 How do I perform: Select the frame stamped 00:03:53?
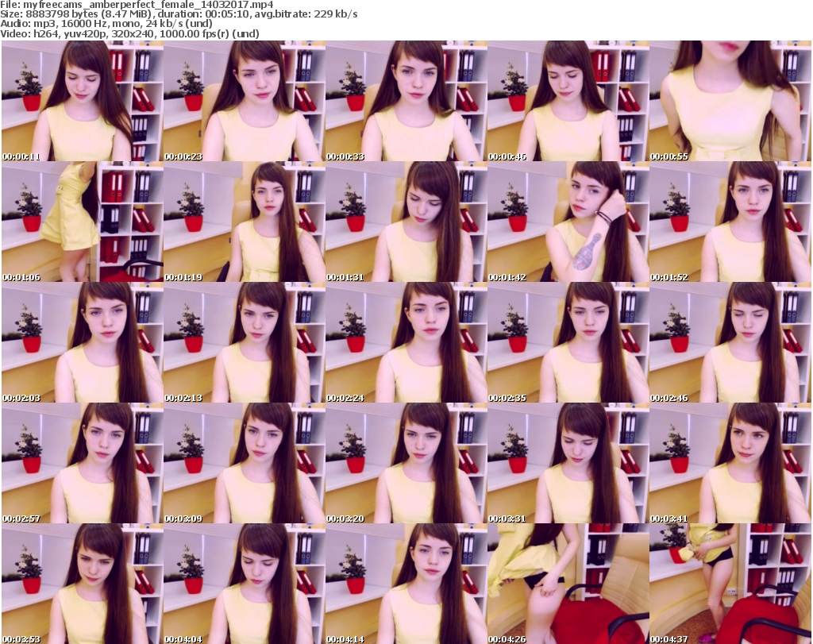point(83,584)
